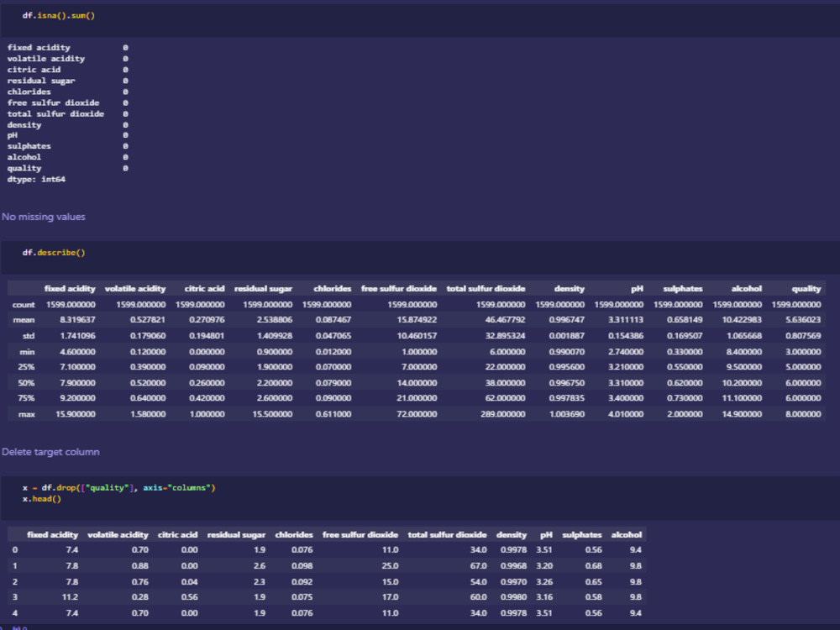This screenshot has height=630, width=840.
Task: Click free sulfur dioxide value 25.0
Action: 390,565
